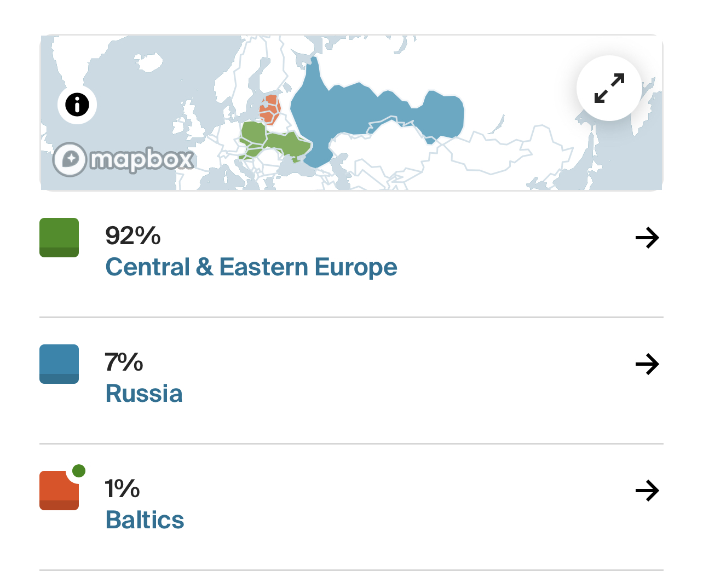Select the green Central & Eastern Europe swatch

tap(59, 238)
